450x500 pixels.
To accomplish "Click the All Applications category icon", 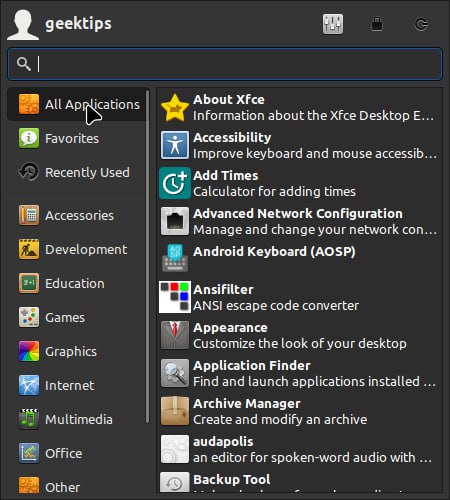I will pos(29,104).
